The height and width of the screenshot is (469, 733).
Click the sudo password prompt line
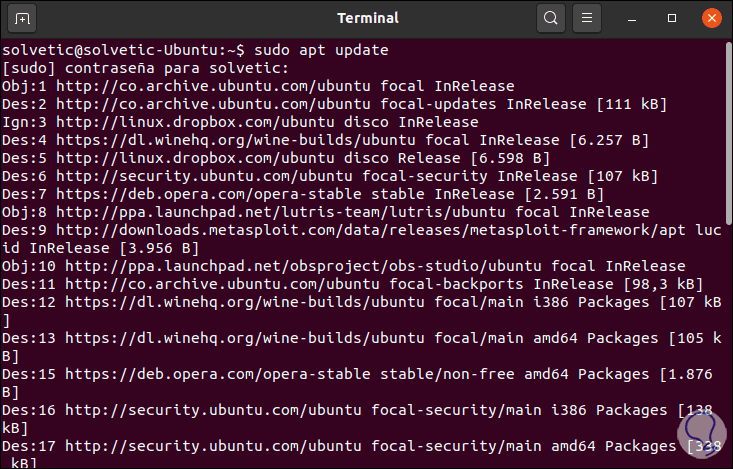point(145,68)
